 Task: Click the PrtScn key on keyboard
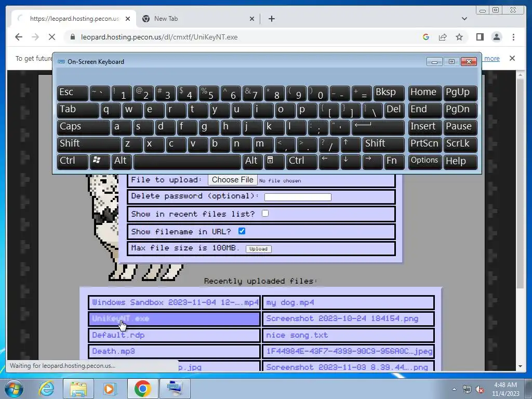click(425, 144)
